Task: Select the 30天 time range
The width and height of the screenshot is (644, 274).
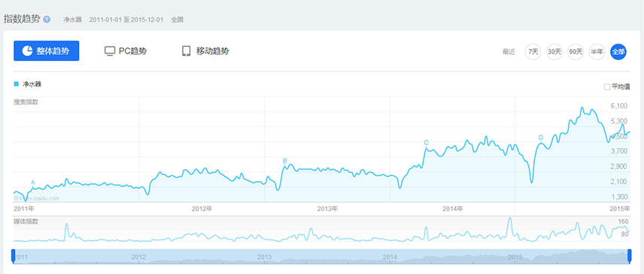Action: pos(554,52)
